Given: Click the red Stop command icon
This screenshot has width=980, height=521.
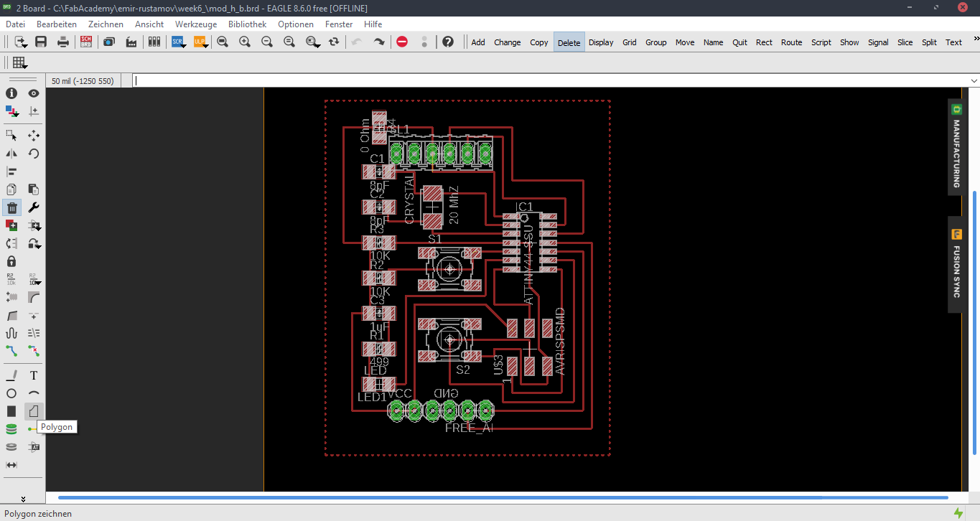Looking at the screenshot, I should pyautogui.click(x=402, y=42).
